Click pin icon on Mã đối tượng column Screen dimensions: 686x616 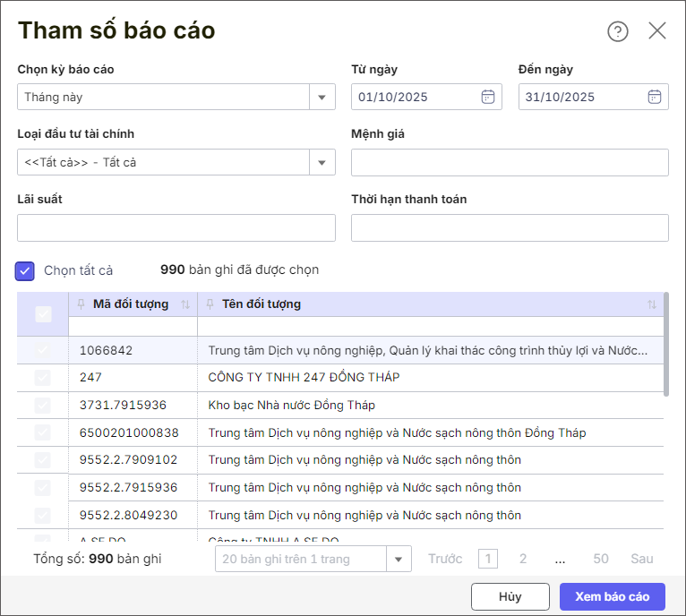point(81,304)
